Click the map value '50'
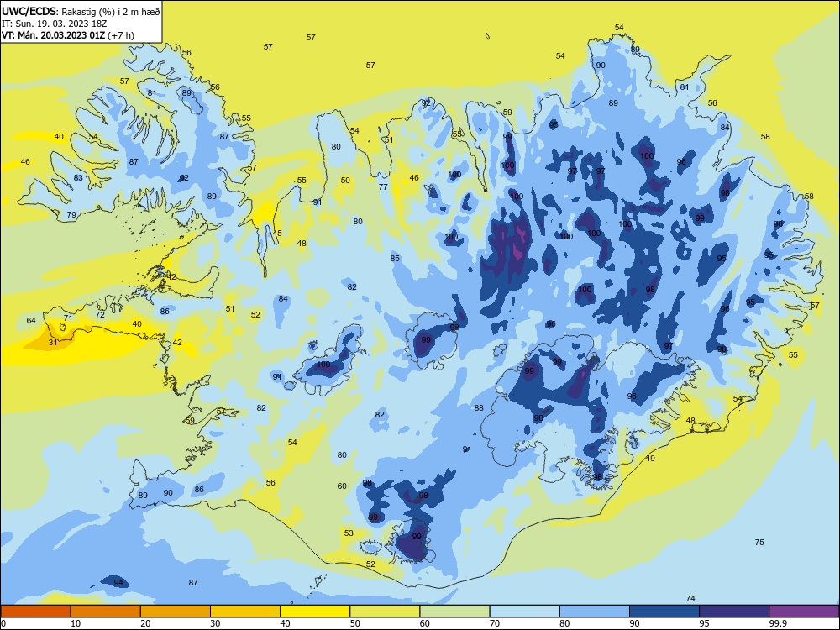 (345, 180)
